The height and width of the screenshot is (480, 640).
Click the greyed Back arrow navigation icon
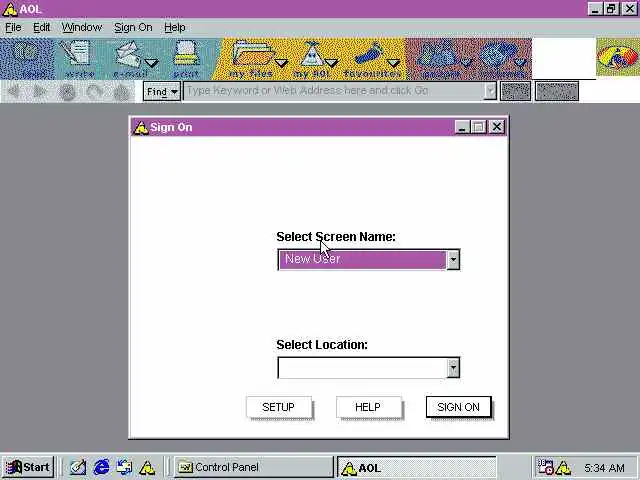13,91
